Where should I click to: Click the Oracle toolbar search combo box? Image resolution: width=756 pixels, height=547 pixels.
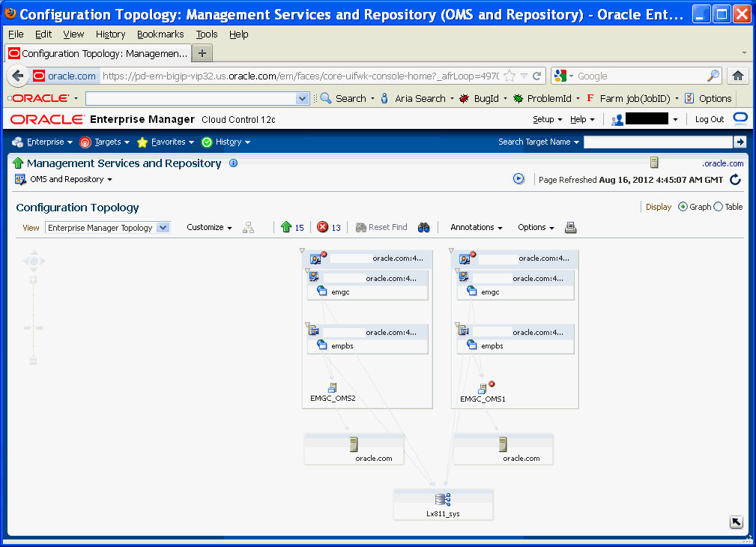[197, 98]
